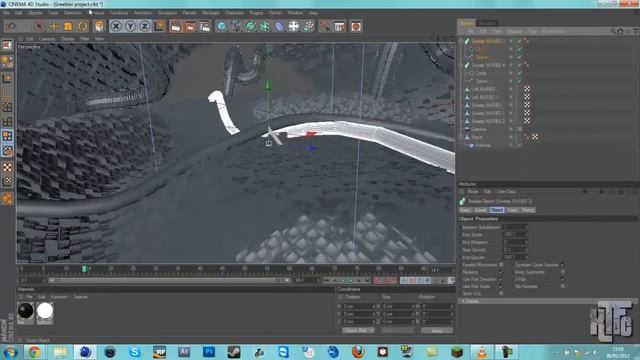Viewport: 640px width, 360px height.
Task: Toggle Constant Cross Section checkbox
Action: point(562,265)
